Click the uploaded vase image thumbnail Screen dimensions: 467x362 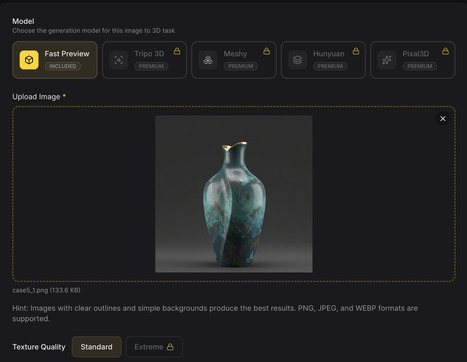pyautogui.click(x=234, y=194)
